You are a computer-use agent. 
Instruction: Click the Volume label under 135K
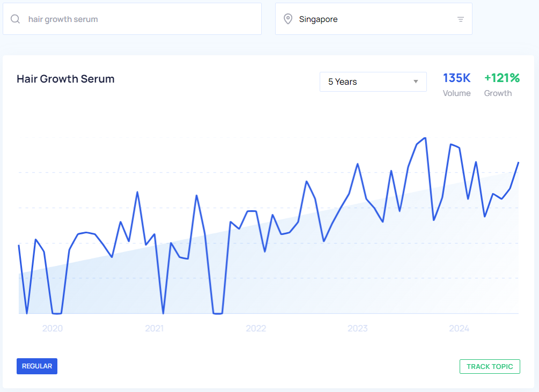pos(456,93)
